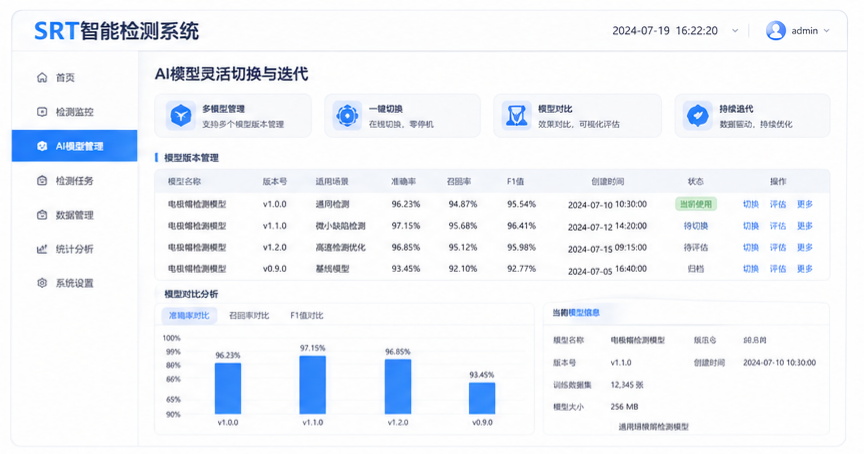
Task: Click the 256 MB model size value
Action: point(624,407)
